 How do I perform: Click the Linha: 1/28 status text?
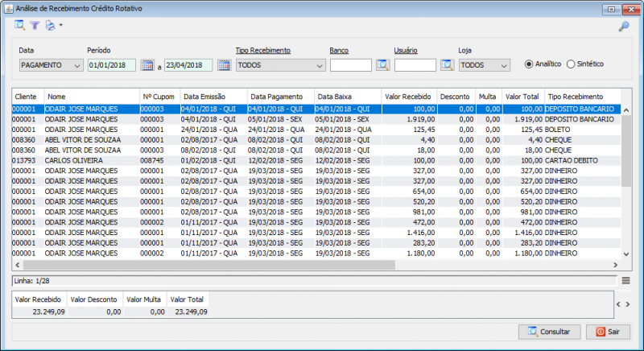31,281
